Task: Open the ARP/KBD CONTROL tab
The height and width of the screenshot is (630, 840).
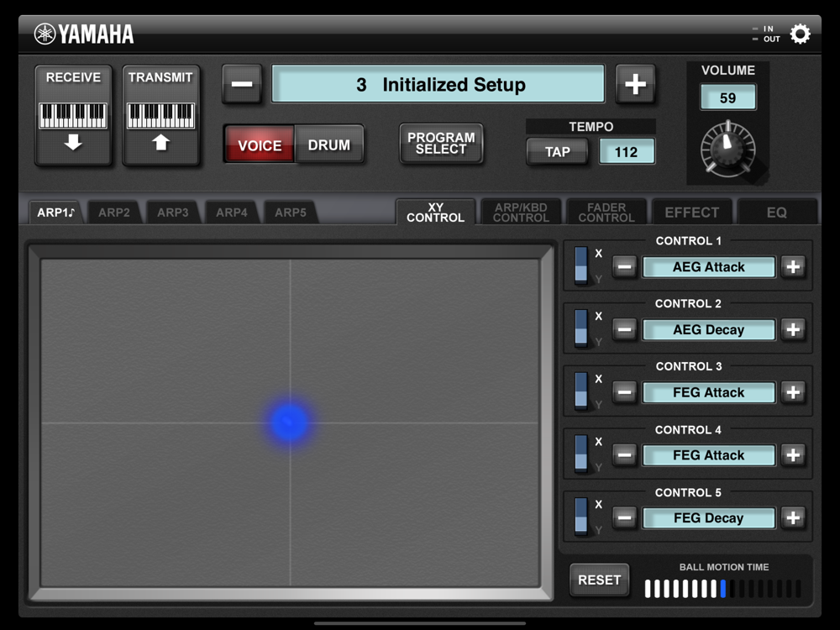Action: point(522,213)
